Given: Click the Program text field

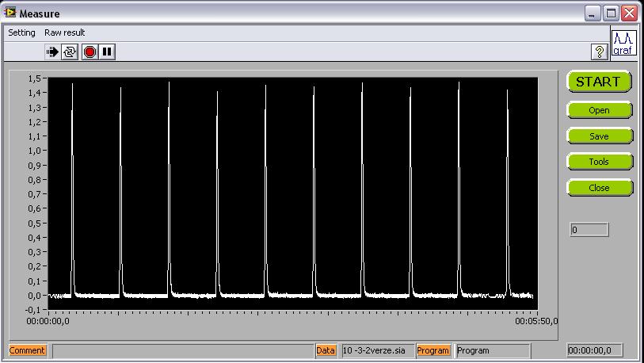Looking at the screenshot, I should pyautogui.click(x=493, y=350).
